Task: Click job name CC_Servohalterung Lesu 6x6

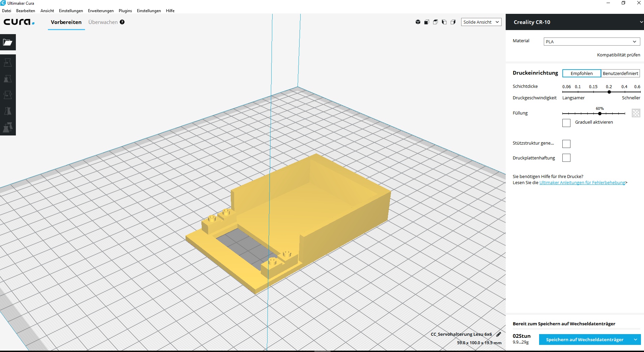Action: (461, 334)
